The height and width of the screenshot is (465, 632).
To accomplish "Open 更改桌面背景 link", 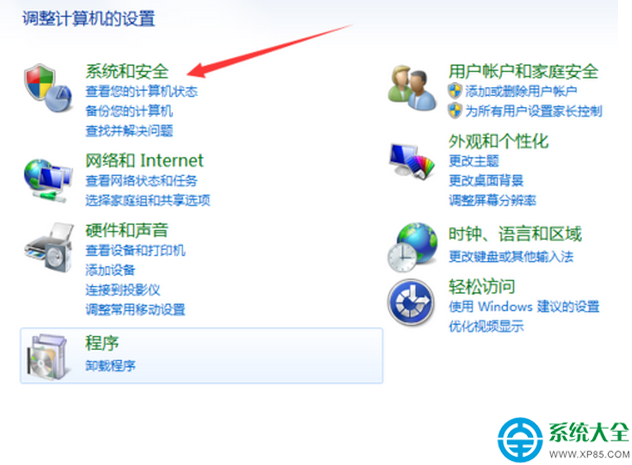I will pos(486,180).
